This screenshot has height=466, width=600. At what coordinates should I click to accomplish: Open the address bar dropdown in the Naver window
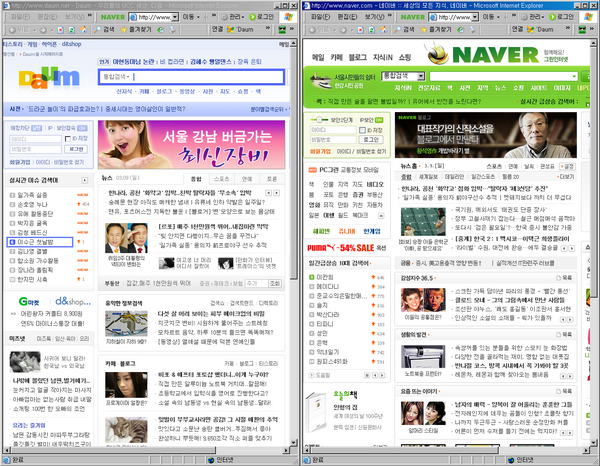(475, 17)
